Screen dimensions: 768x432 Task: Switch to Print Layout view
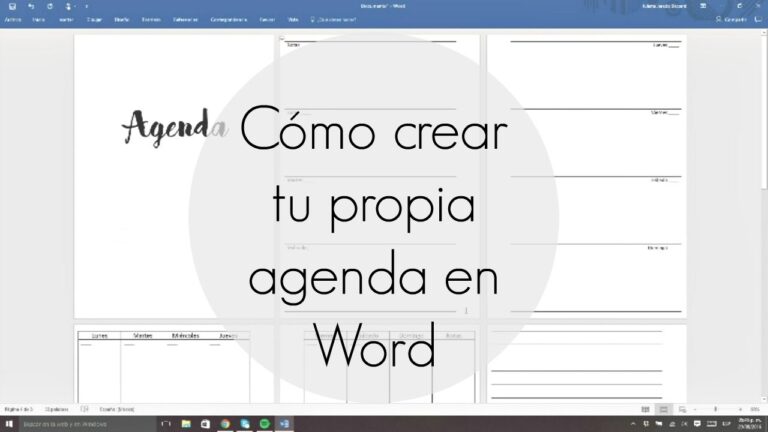pyautogui.click(x=664, y=409)
